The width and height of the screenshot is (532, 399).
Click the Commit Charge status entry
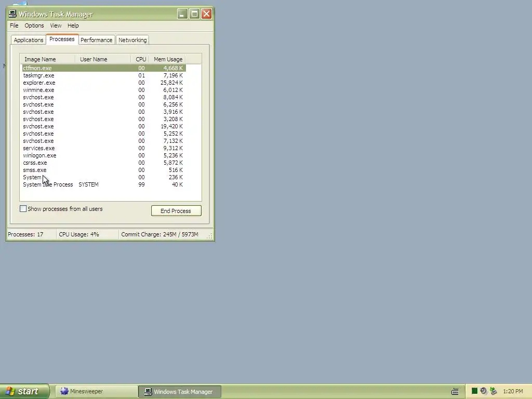(x=160, y=234)
